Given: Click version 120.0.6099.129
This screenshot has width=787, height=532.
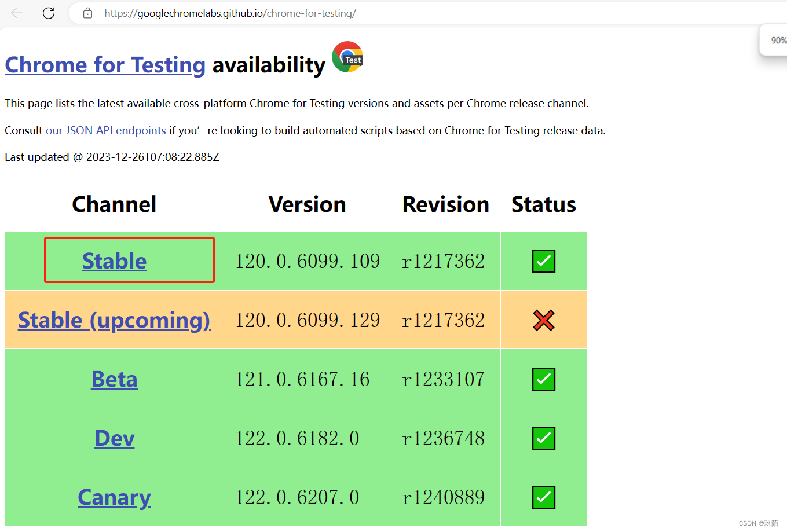Looking at the screenshot, I should click(x=308, y=320).
